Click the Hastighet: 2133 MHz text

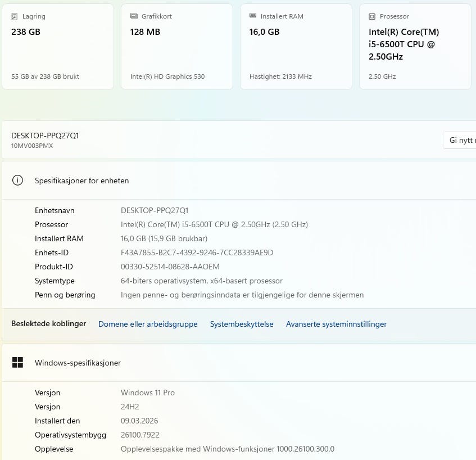[280, 76]
